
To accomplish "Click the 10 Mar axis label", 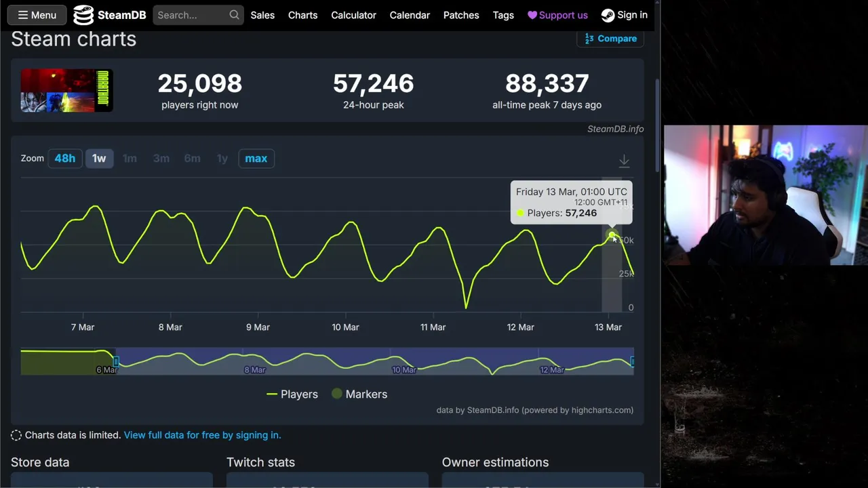I will (x=345, y=327).
